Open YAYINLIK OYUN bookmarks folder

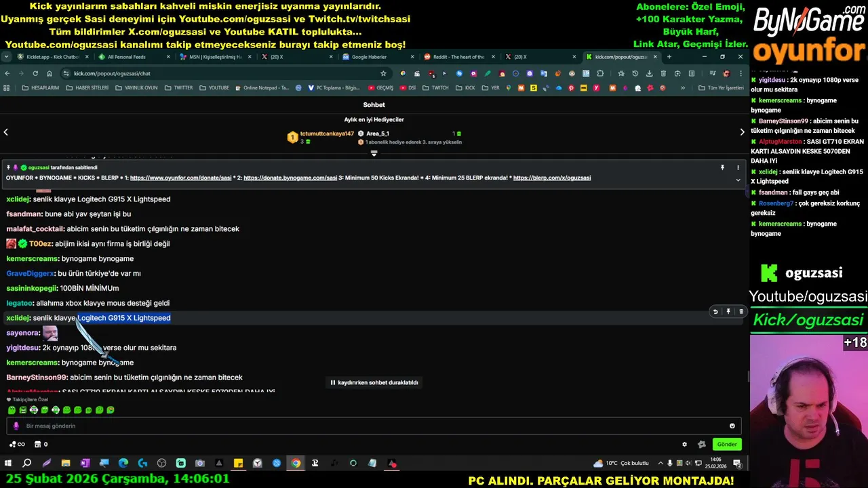(x=136, y=87)
